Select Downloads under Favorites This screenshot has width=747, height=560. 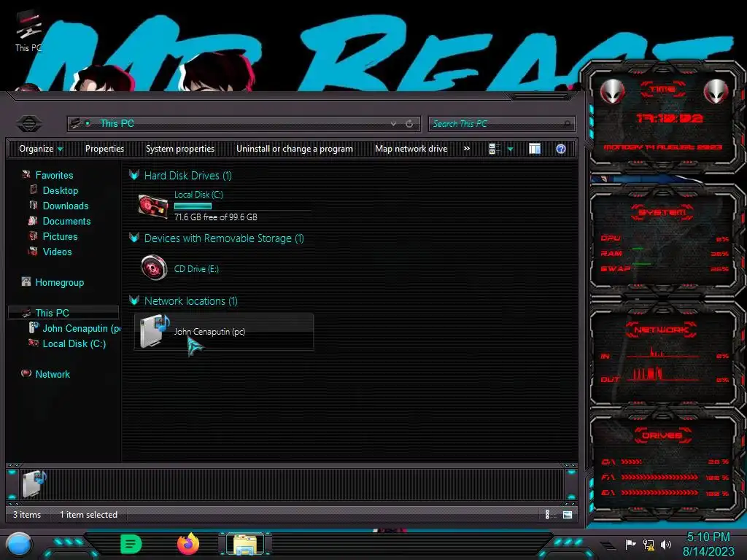(65, 206)
